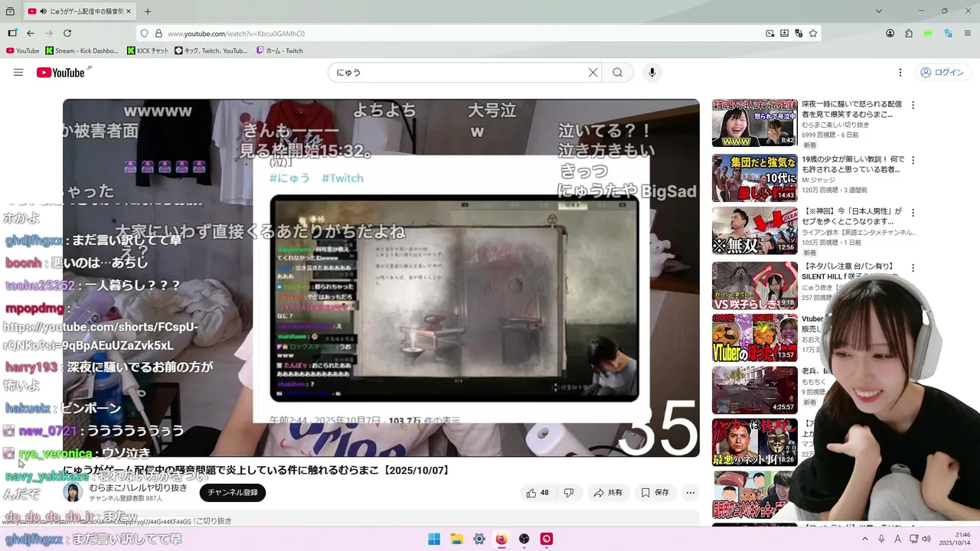The height and width of the screenshot is (551, 980).
Task: Open options for ※神回 日本人男性 video
Action: 913,214
